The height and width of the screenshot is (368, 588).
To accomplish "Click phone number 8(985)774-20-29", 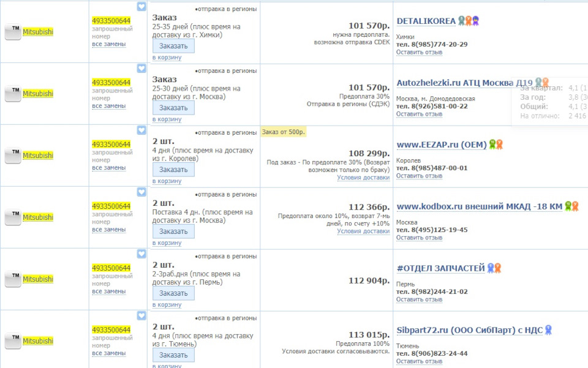I will point(439,44).
